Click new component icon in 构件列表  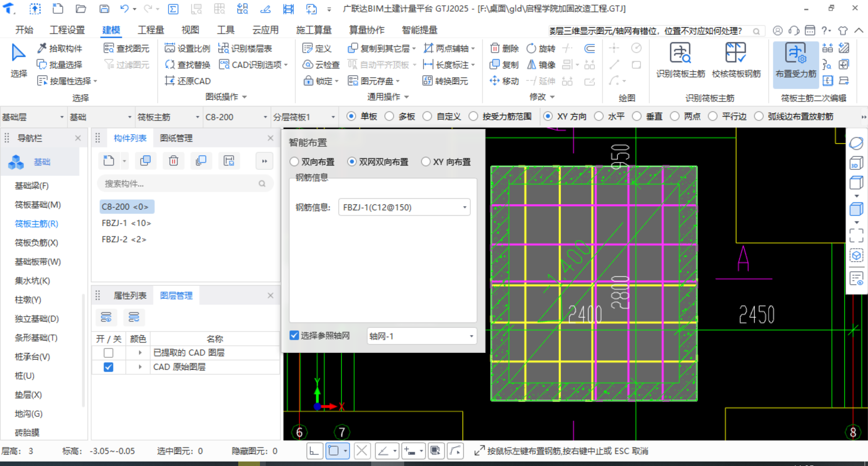[108, 161]
